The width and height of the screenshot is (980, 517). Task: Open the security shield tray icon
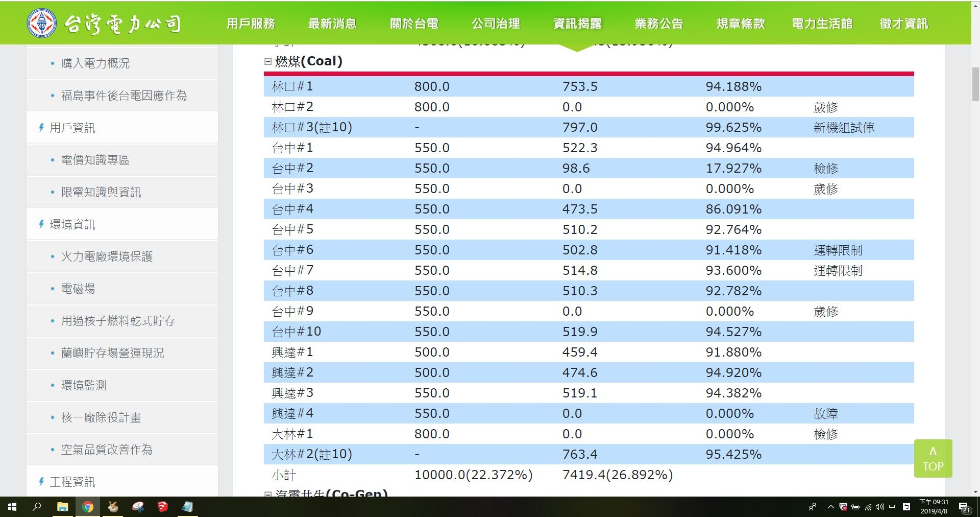843,507
